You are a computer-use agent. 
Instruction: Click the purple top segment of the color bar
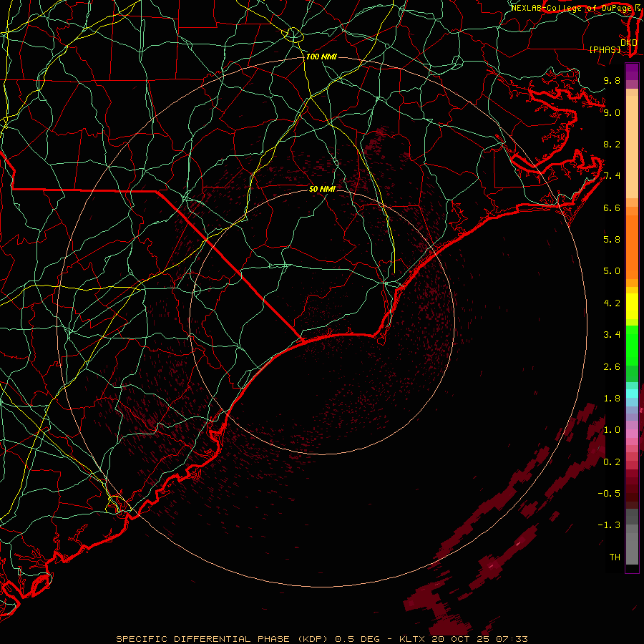tap(632, 72)
